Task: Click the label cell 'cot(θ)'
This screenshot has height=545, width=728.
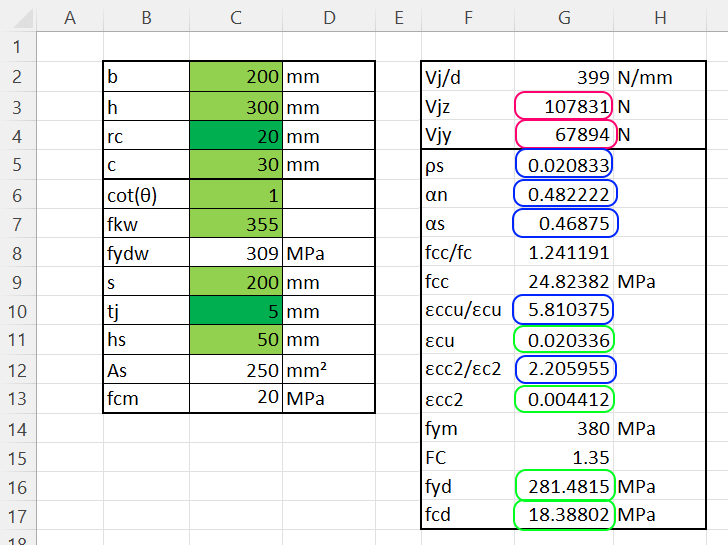Action: point(146,194)
